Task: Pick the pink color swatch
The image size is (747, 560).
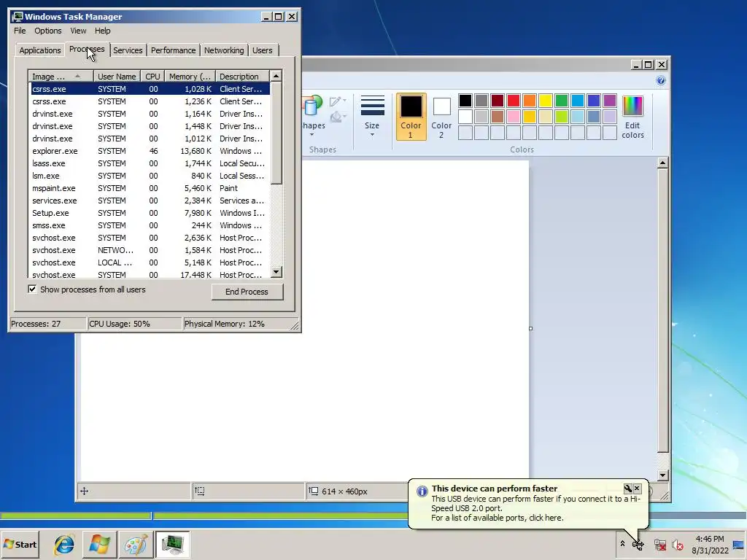Action: [513, 116]
